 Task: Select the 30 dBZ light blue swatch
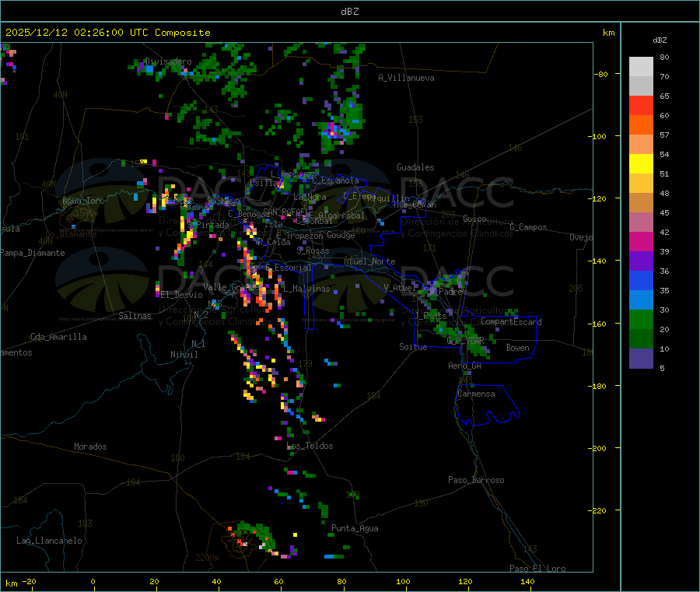pyautogui.click(x=641, y=300)
